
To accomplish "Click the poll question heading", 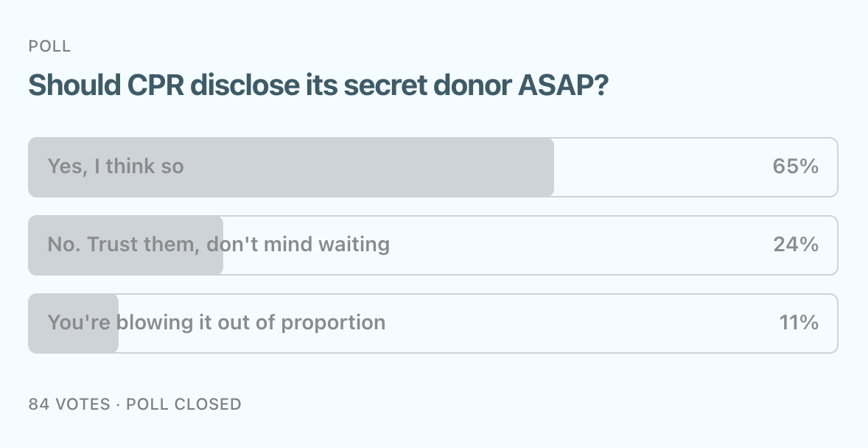I will coord(318,85).
